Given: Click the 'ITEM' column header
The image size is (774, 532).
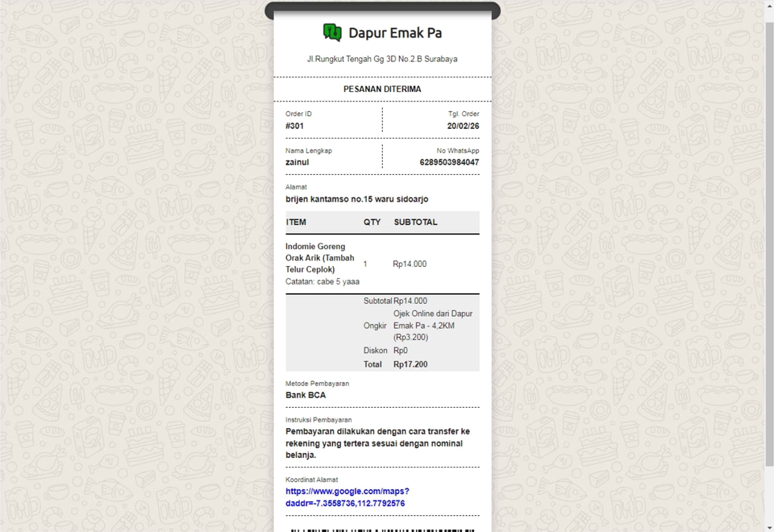Looking at the screenshot, I should click(296, 222).
